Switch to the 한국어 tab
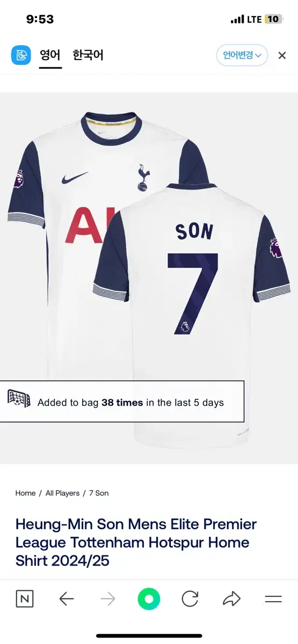The image size is (298, 644). pyautogui.click(x=88, y=55)
